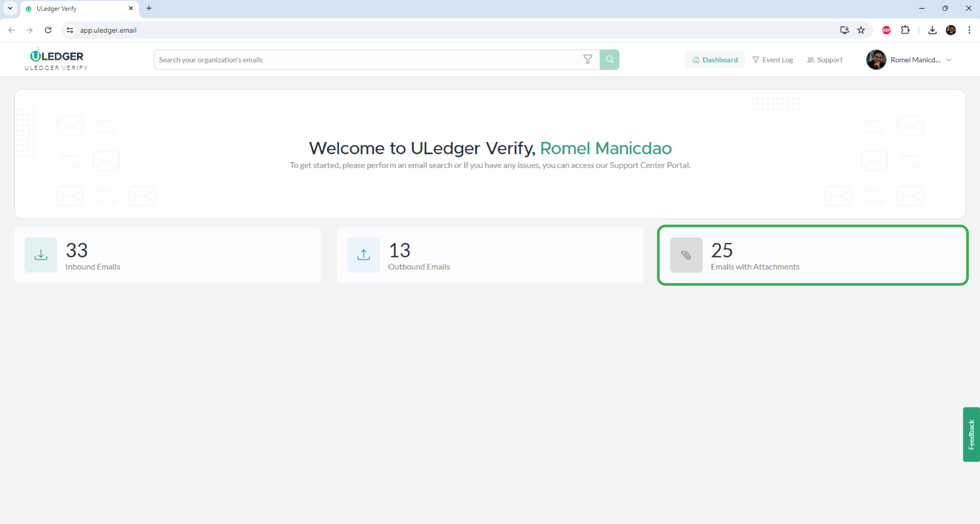The image size is (980, 524).
Task: Click the Dashboard home icon
Action: 696,60
